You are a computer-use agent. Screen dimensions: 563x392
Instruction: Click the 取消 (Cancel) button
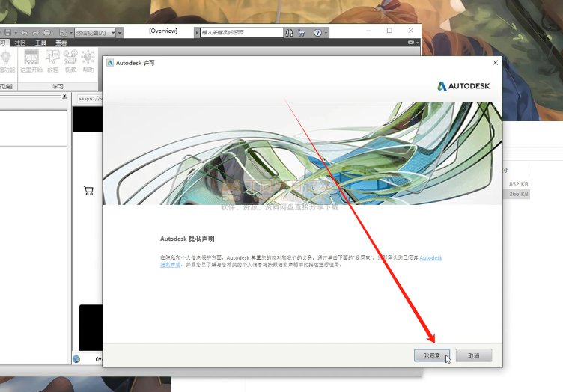tap(474, 355)
